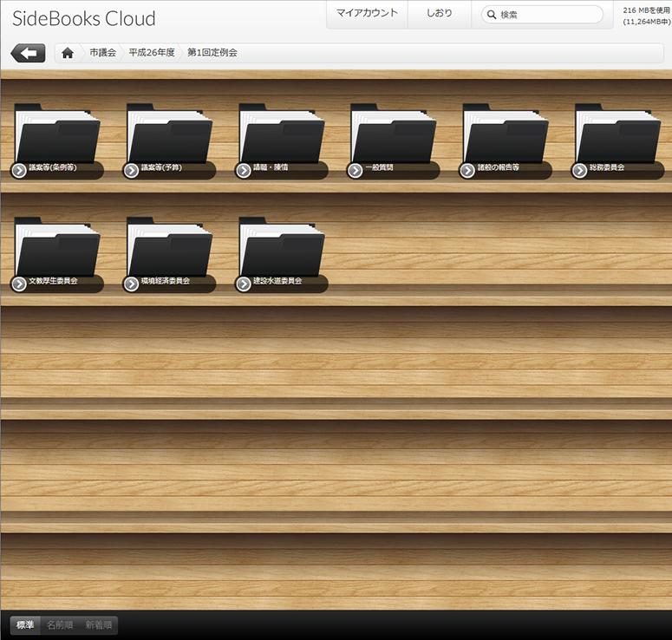
Task: Switch sorting to 新着順
Action: click(98, 625)
